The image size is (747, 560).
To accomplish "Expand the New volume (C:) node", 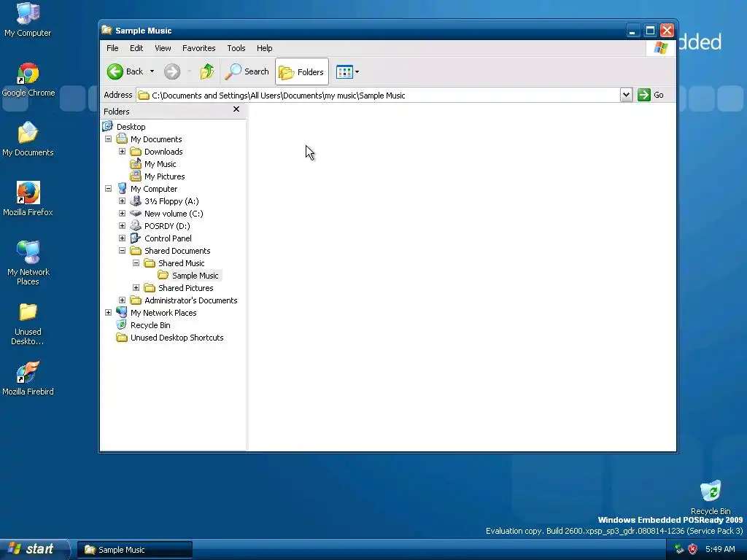I will click(122, 214).
